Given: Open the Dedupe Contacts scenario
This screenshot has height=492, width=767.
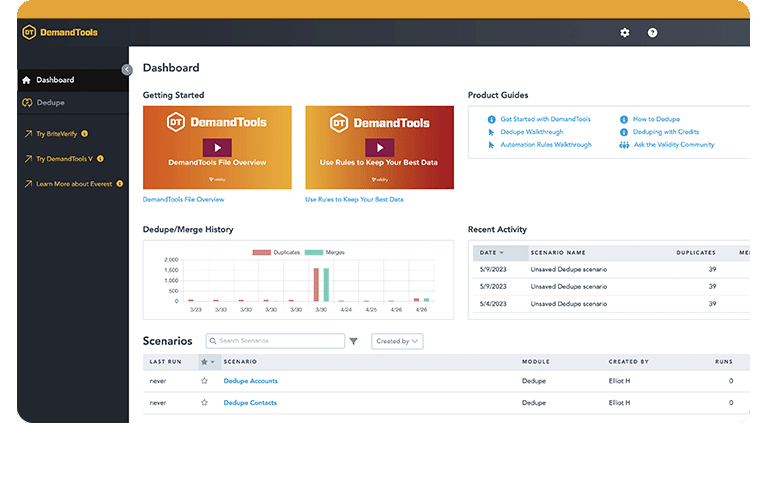Looking at the screenshot, I should (x=250, y=403).
